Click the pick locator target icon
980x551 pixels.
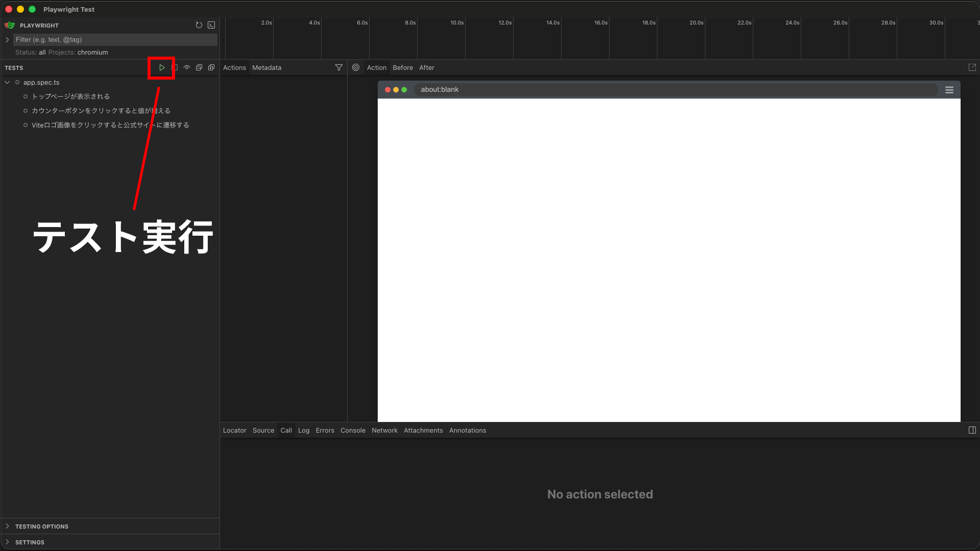pos(356,67)
